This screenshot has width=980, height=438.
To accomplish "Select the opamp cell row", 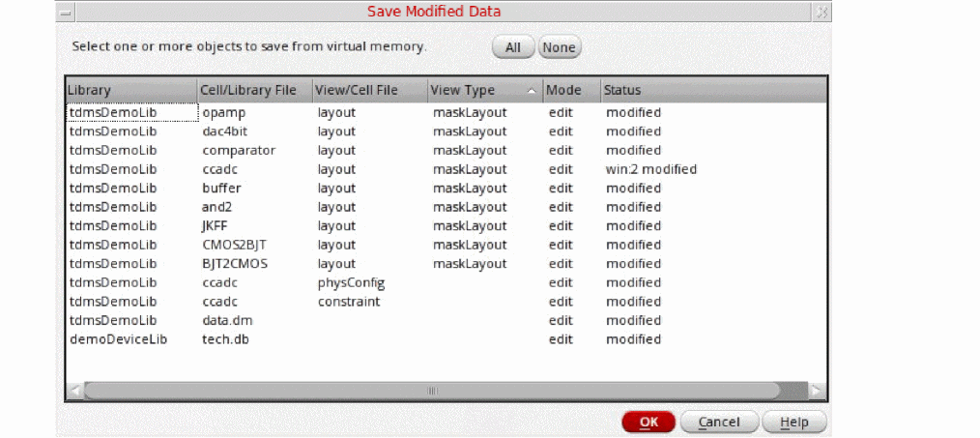I will [x=447, y=112].
